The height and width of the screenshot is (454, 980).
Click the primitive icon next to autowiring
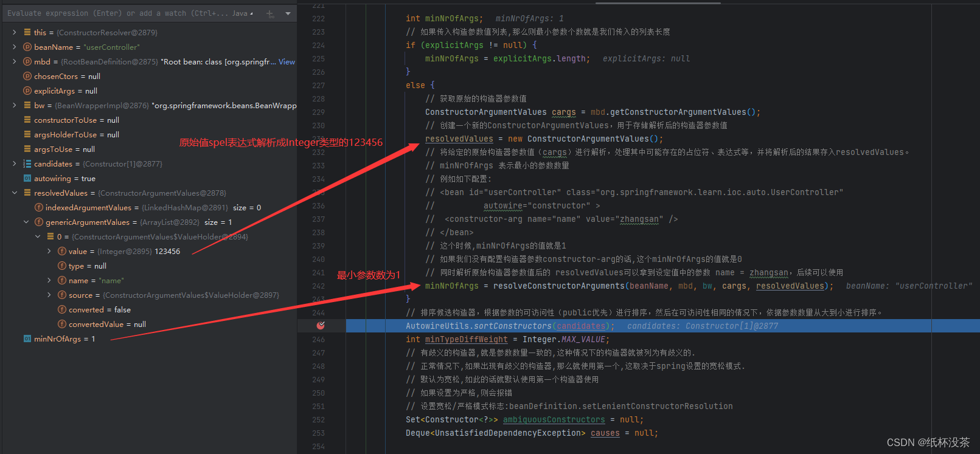click(x=27, y=178)
